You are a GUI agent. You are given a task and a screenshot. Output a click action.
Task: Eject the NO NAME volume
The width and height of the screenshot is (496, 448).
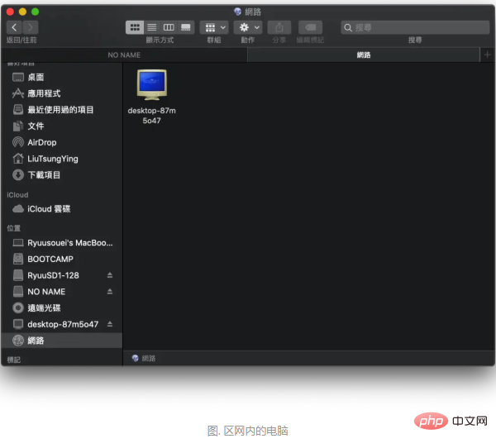pos(110,292)
